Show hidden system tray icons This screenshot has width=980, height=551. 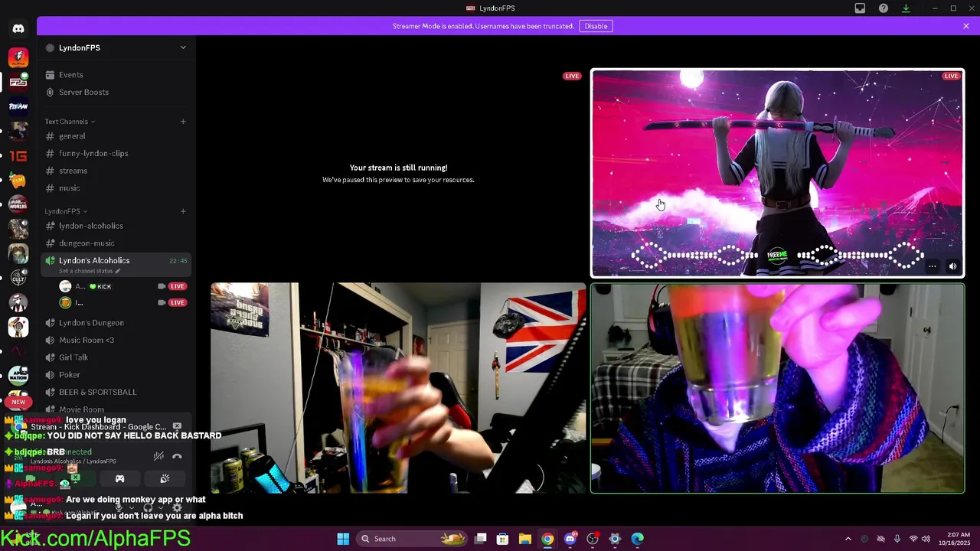point(848,539)
